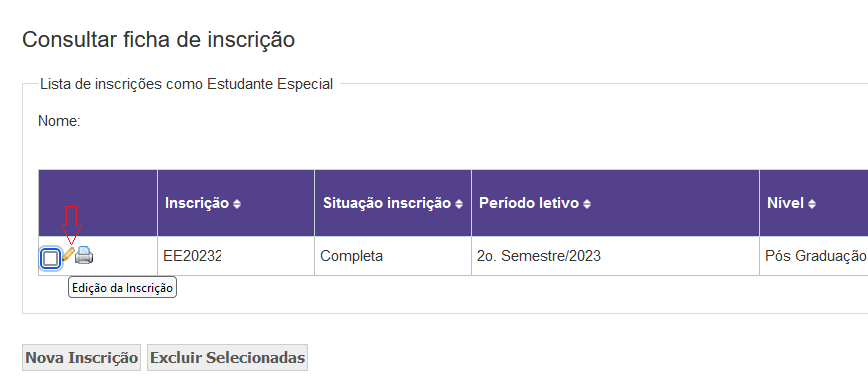Select the Edição da Inscrição tooltip

tap(122, 288)
